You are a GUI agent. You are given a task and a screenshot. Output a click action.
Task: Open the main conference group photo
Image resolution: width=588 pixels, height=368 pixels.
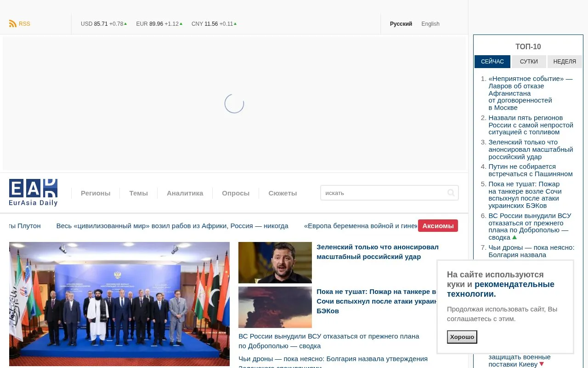click(x=119, y=304)
